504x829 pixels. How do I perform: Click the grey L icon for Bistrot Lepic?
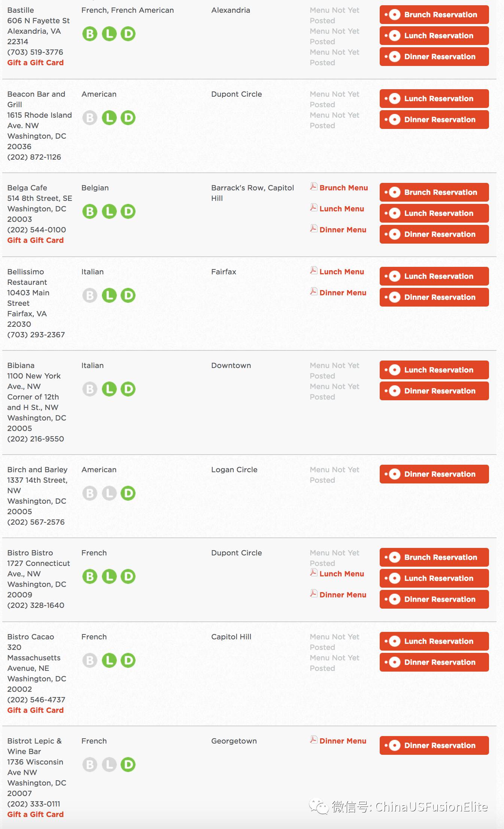(109, 765)
